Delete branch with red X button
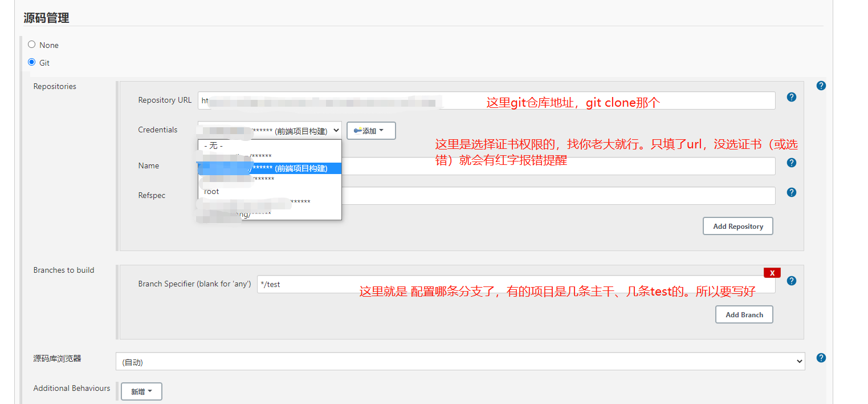The width and height of the screenshot is (868, 404). (x=772, y=273)
